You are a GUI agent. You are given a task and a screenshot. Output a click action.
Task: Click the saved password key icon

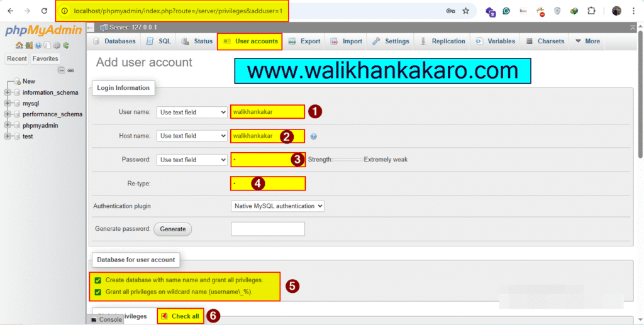pos(450,11)
